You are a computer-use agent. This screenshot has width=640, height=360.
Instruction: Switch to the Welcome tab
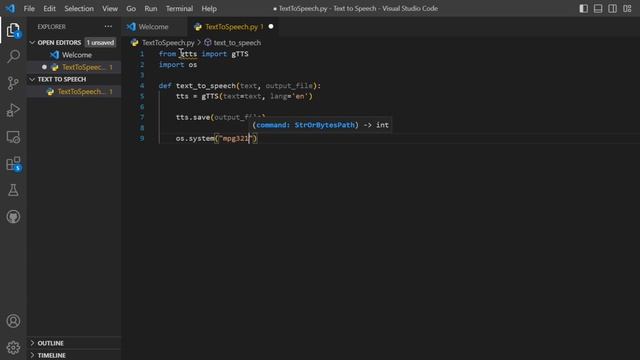(154, 27)
